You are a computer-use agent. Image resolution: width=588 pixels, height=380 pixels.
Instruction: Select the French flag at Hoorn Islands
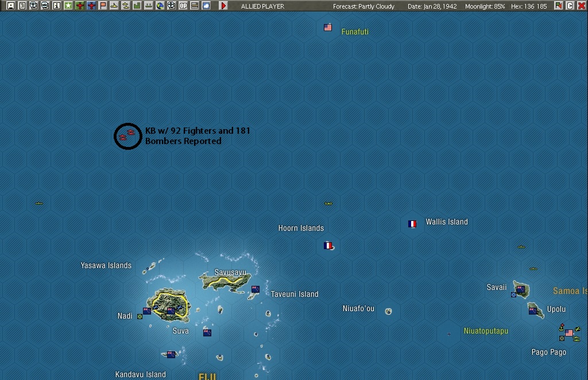tap(328, 246)
